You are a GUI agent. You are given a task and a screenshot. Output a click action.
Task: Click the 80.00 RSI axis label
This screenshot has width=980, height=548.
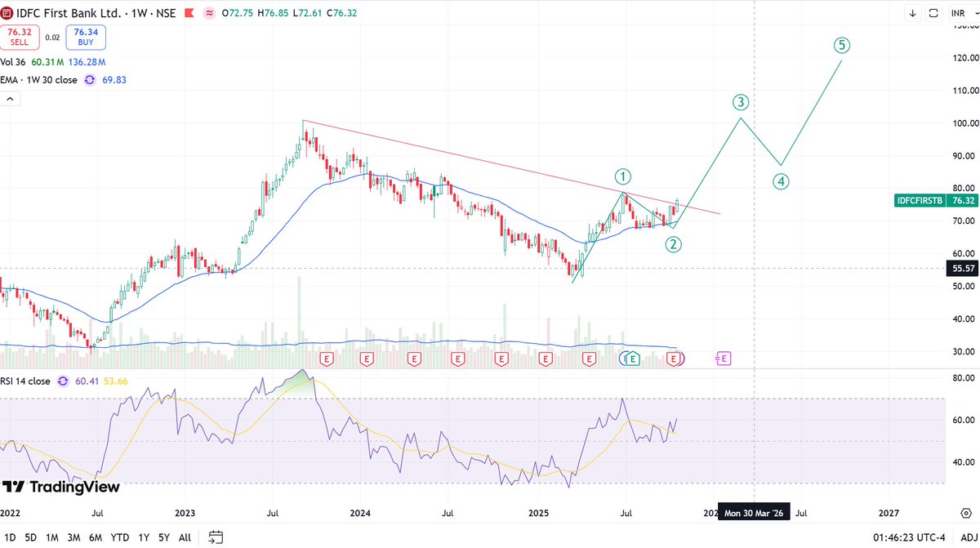point(964,378)
